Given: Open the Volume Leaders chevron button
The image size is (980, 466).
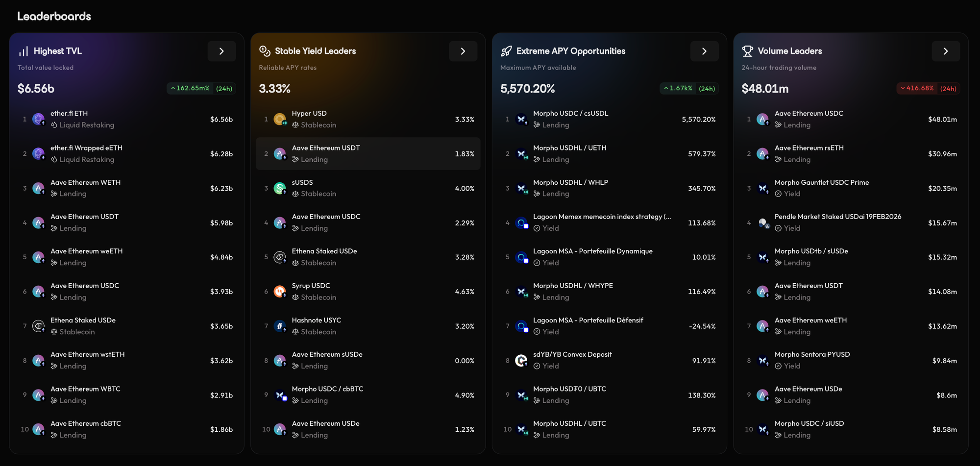Looking at the screenshot, I should [x=945, y=51].
